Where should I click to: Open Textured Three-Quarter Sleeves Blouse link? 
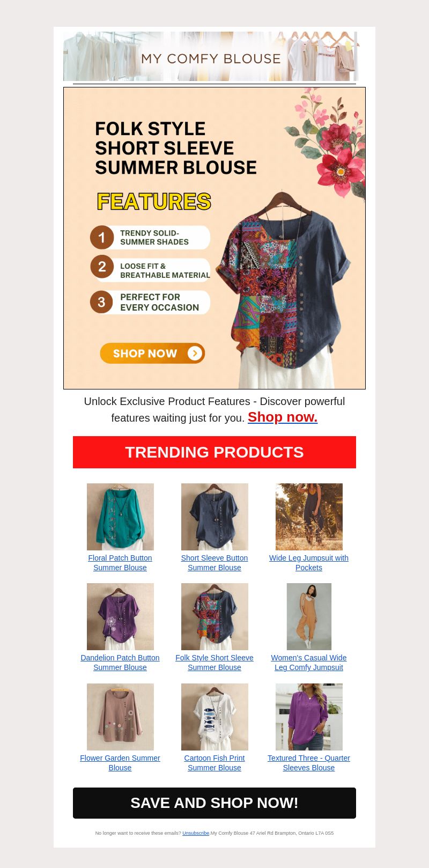pos(309,763)
